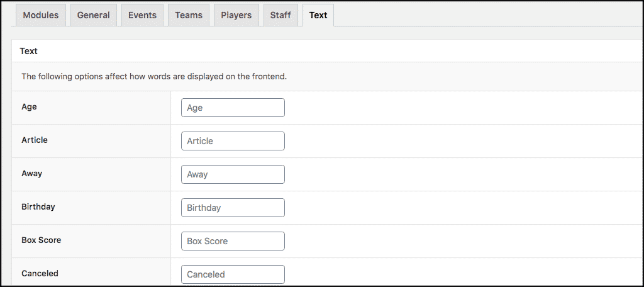Screen dimensions: 644x287
Task: Click the active Text tab
Action: point(318,15)
